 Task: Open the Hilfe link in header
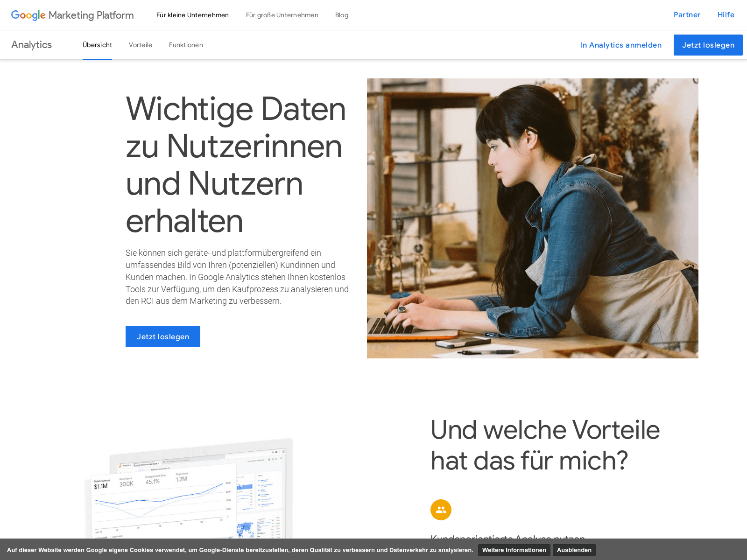click(x=726, y=15)
